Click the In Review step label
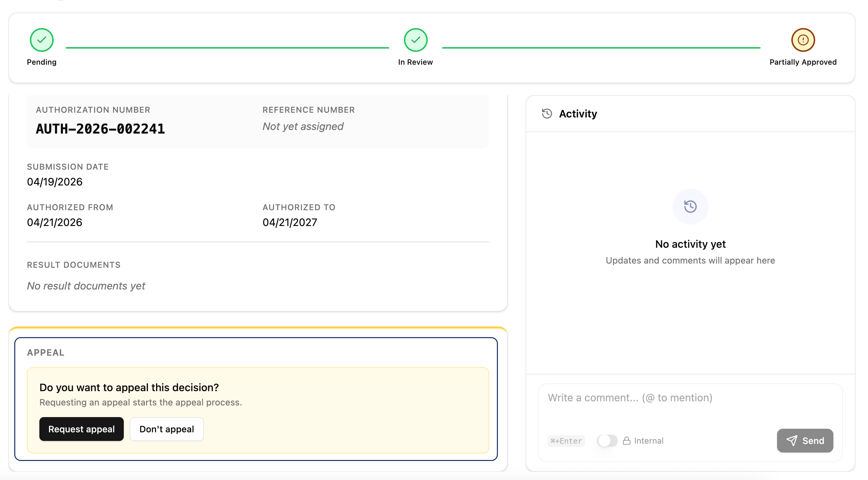The width and height of the screenshot is (868, 480). (x=415, y=62)
